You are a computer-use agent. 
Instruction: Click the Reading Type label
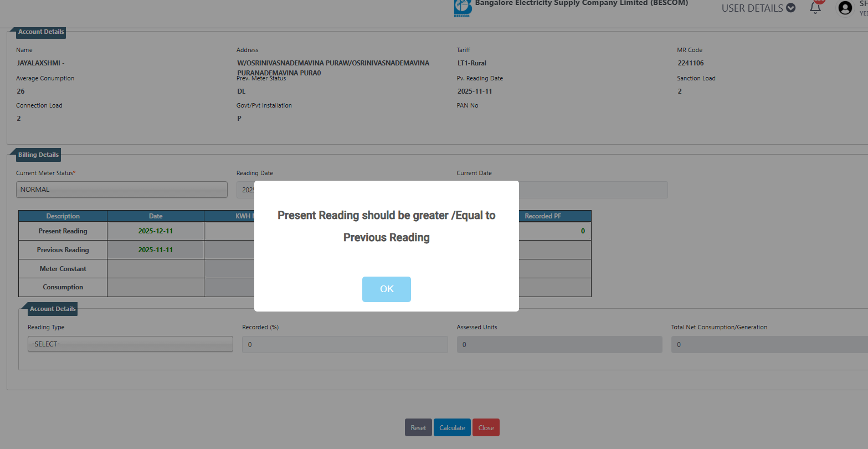click(x=46, y=327)
